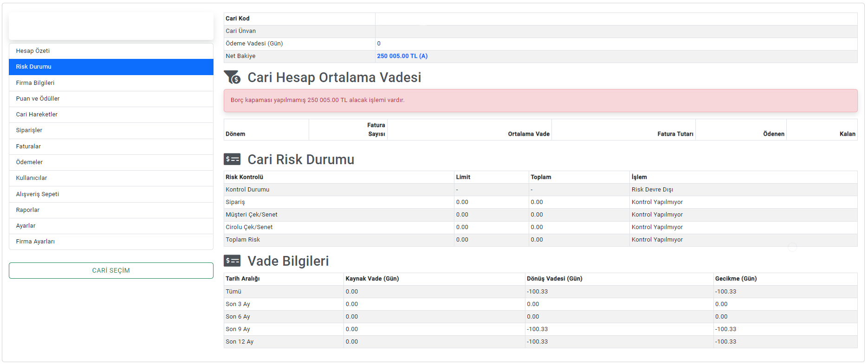Click the money card icon beside Cari Risk Durumu
Viewport: 868px width, 364px height.
232,160
